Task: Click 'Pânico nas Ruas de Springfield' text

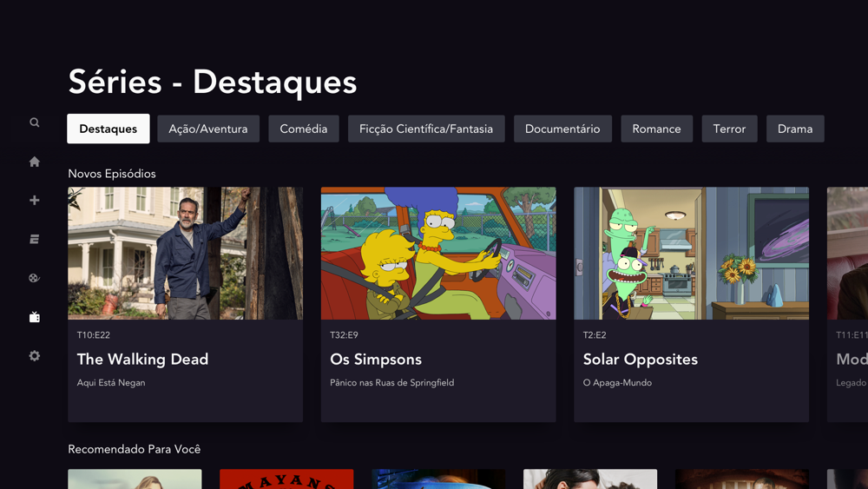Action: coord(392,383)
